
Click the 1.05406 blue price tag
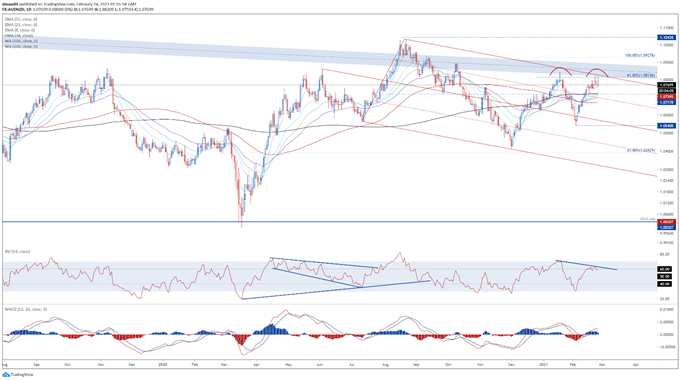click(666, 125)
